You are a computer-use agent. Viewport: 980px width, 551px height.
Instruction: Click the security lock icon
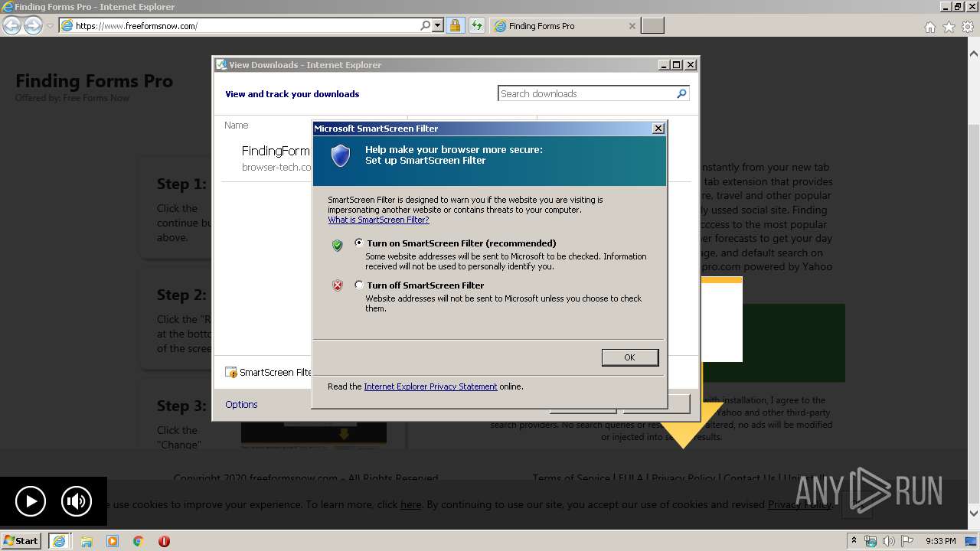[455, 25]
